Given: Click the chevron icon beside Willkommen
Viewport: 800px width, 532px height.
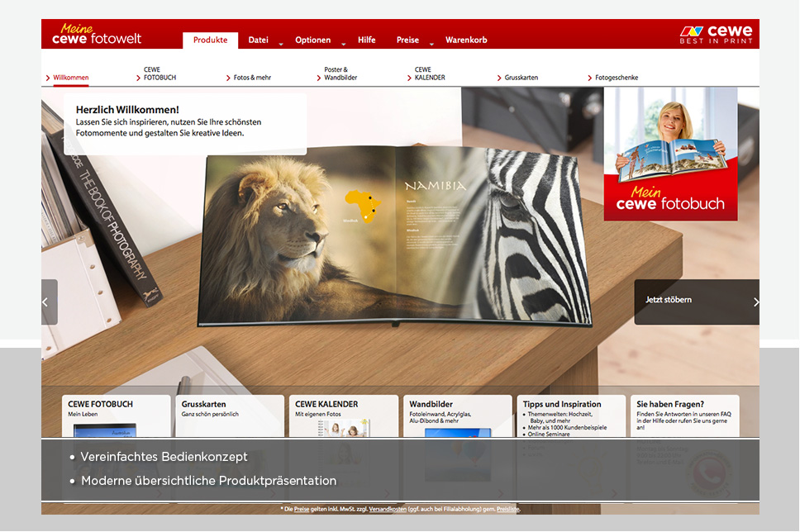Looking at the screenshot, I should (x=48, y=78).
